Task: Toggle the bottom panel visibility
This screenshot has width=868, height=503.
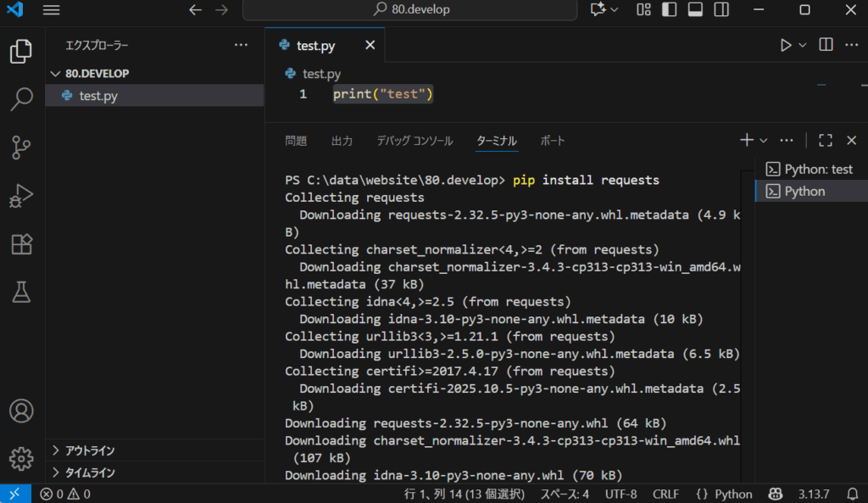Action: click(x=695, y=10)
